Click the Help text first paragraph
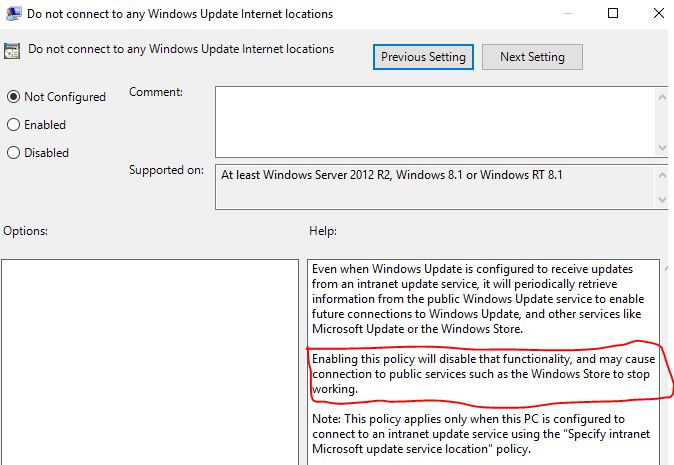The width and height of the screenshot is (674, 465). click(x=478, y=299)
